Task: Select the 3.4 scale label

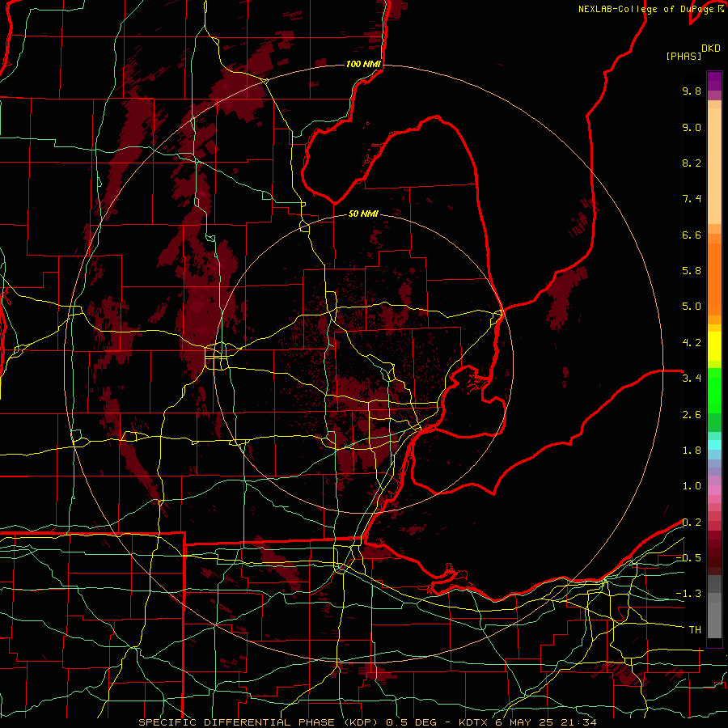Action: [692, 379]
